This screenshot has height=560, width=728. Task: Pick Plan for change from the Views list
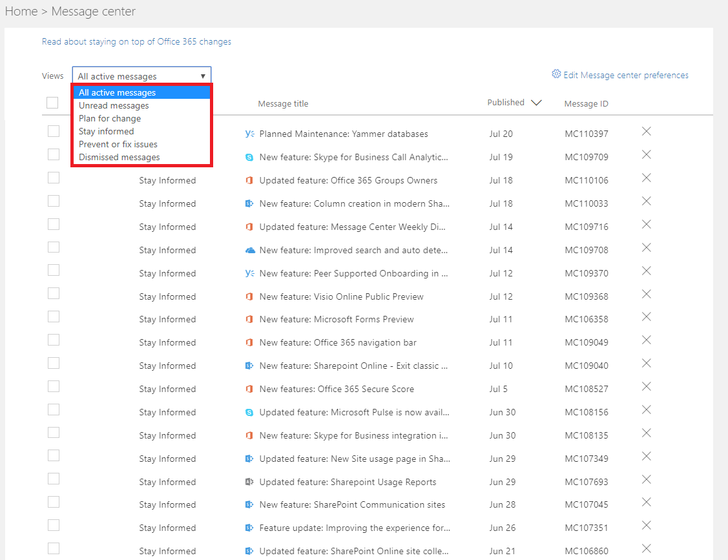click(x=110, y=118)
